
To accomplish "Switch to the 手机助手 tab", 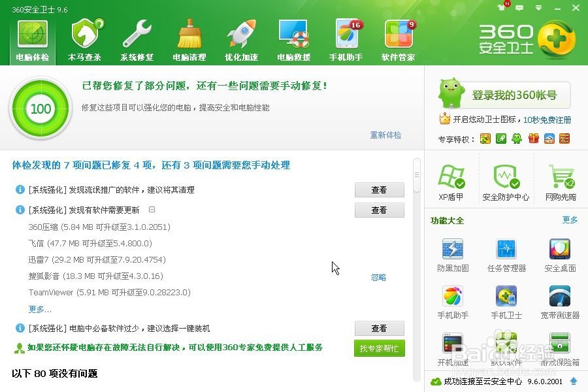I will click(346, 41).
